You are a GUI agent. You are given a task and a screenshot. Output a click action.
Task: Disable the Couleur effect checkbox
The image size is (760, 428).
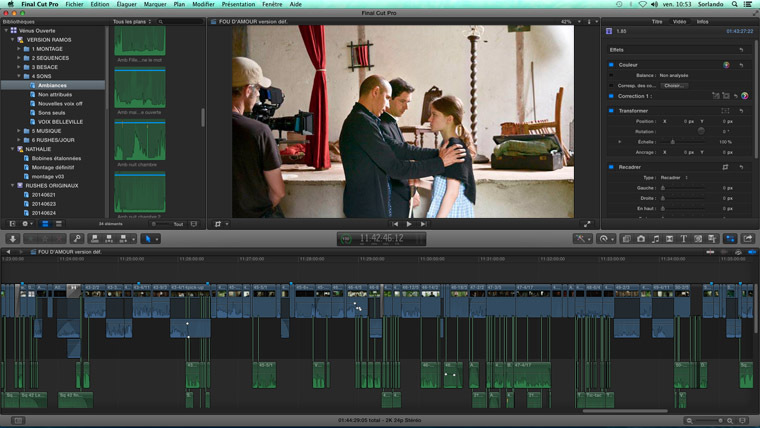coord(611,64)
